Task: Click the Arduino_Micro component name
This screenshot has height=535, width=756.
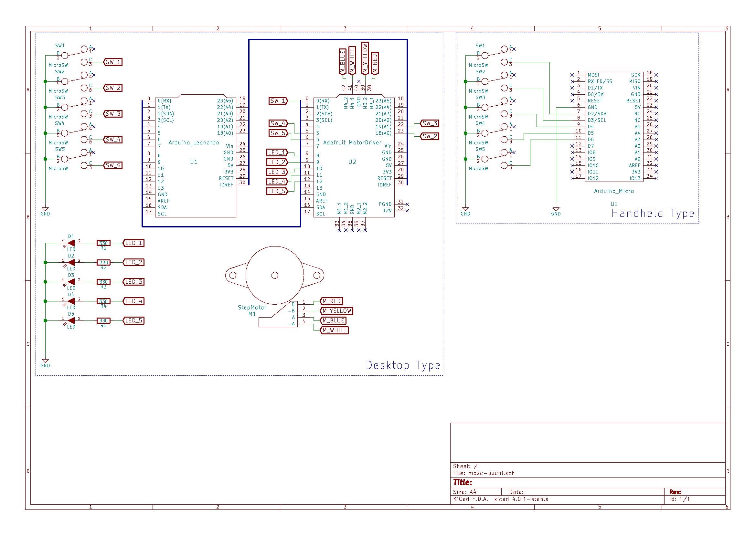Action: (x=614, y=191)
